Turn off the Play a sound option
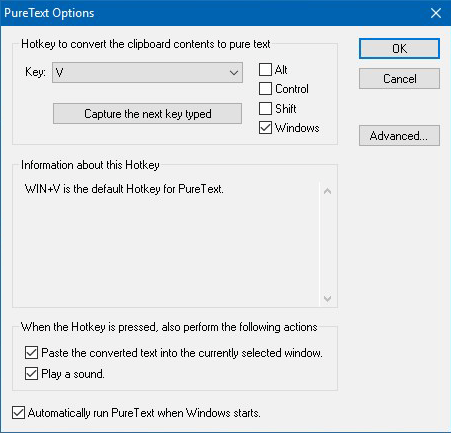The width and height of the screenshot is (451, 433). pos(31,374)
